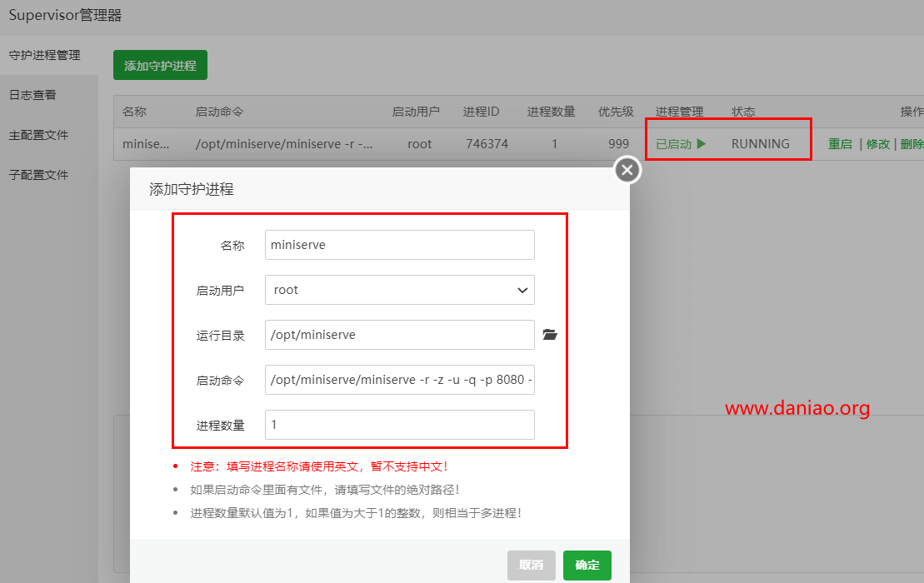Click the 启动命令 column header
This screenshot has height=583, width=924.
pos(219,112)
